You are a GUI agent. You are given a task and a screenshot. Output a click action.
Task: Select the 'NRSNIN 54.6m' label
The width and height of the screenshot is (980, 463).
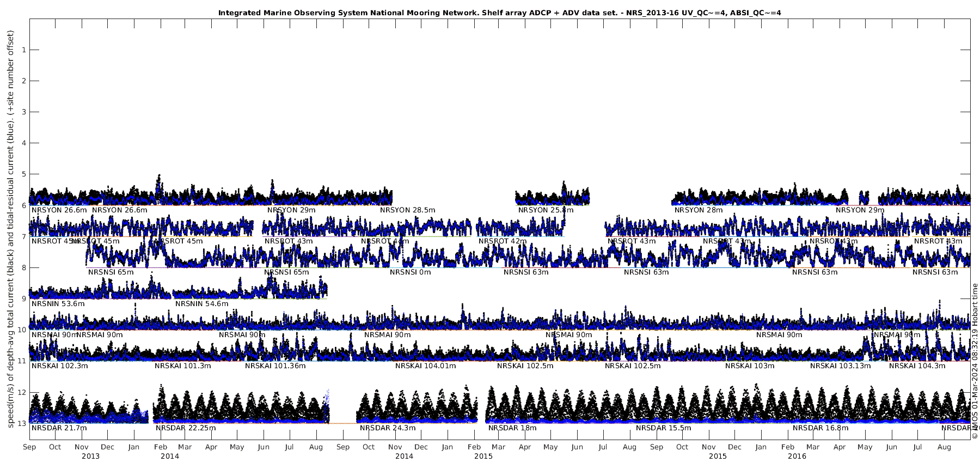coord(201,304)
